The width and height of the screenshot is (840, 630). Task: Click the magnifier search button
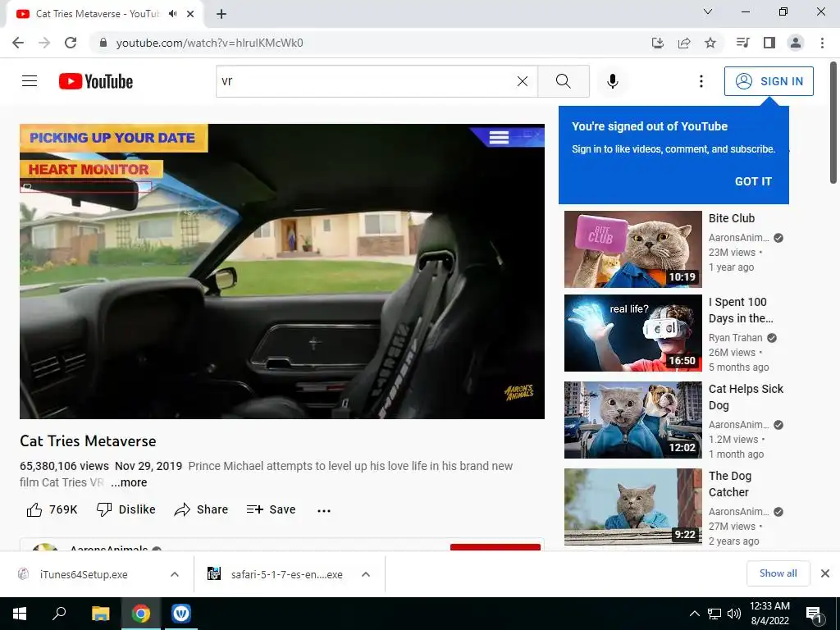[x=563, y=81]
